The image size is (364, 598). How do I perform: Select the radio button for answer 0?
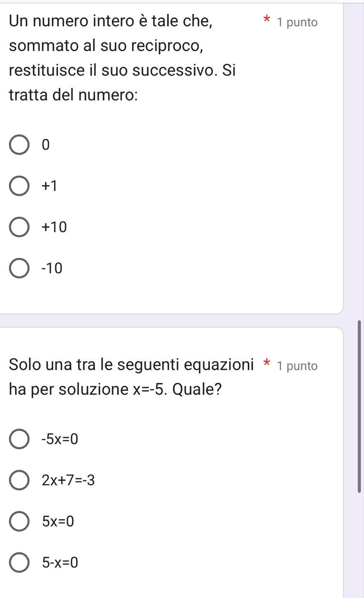[x=19, y=145]
